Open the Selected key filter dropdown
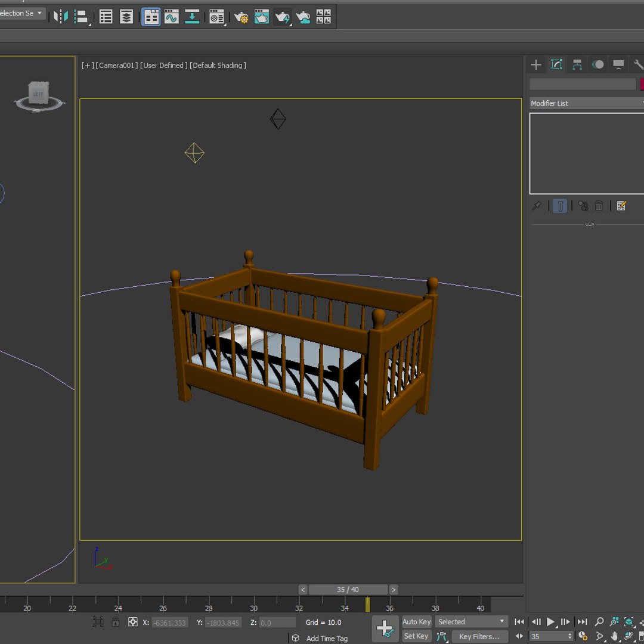 (x=471, y=622)
